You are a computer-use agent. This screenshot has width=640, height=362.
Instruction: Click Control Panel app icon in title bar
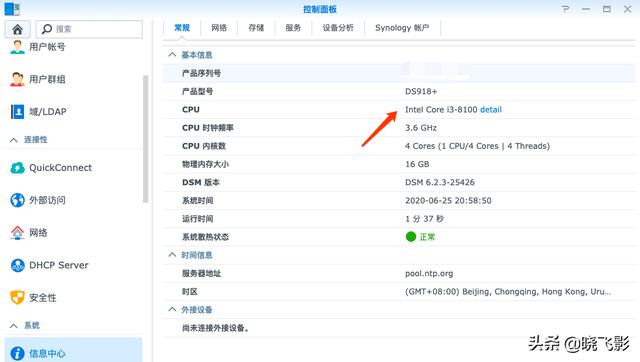click(12, 9)
